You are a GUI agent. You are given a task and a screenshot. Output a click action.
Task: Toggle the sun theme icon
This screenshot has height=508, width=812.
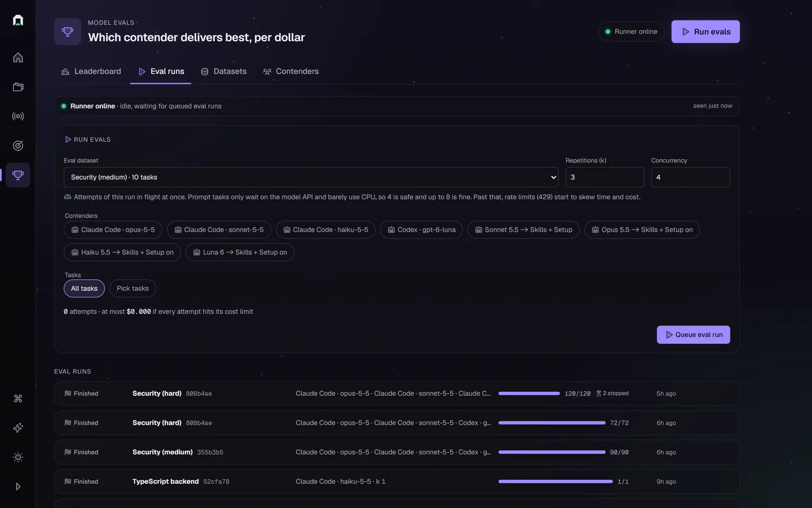click(18, 457)
